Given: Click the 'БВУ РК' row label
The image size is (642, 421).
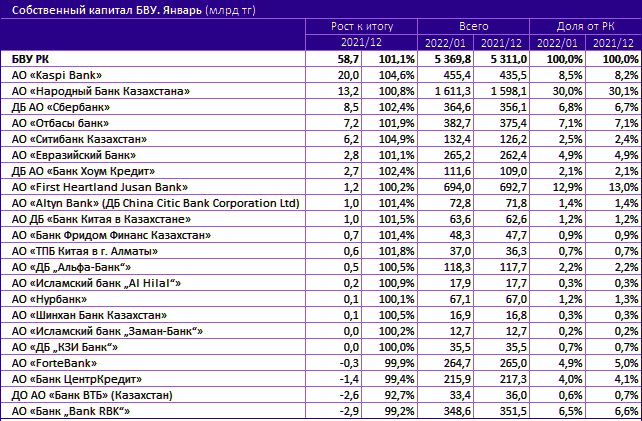Looking at the screenshot, I should point(30,59).
